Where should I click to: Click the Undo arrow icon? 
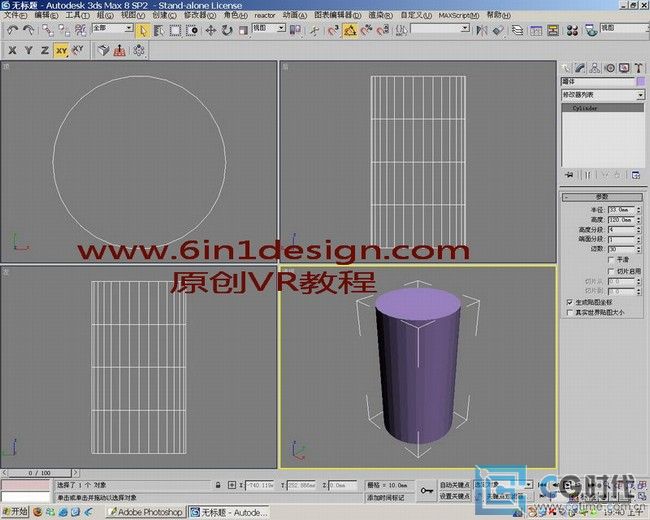(12, 30)
